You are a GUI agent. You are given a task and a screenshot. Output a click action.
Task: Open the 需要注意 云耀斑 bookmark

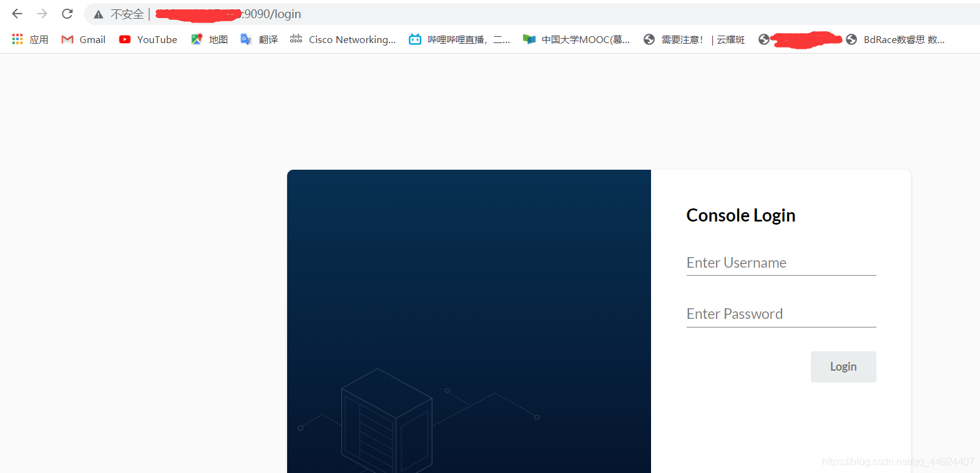693,39
